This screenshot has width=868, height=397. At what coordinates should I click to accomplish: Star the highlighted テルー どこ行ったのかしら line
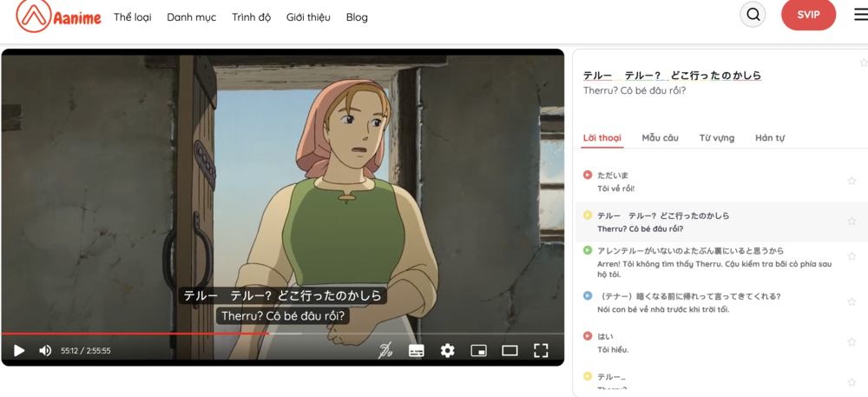click(x=852, y=221)
